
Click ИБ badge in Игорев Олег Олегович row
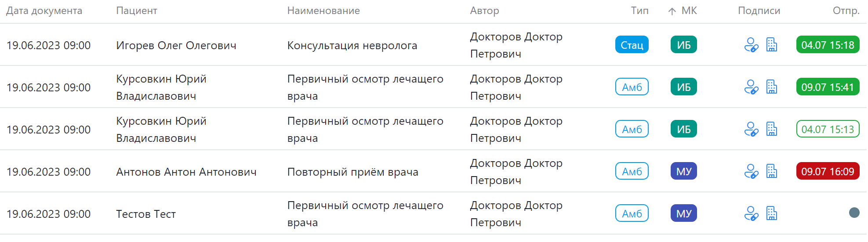pyautogui.click(x=683, y=45)
